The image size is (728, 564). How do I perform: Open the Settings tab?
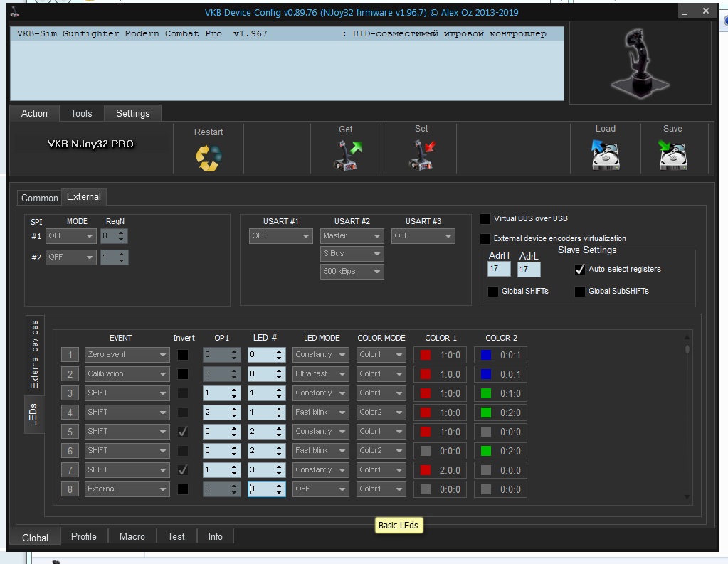click(133, 113)
